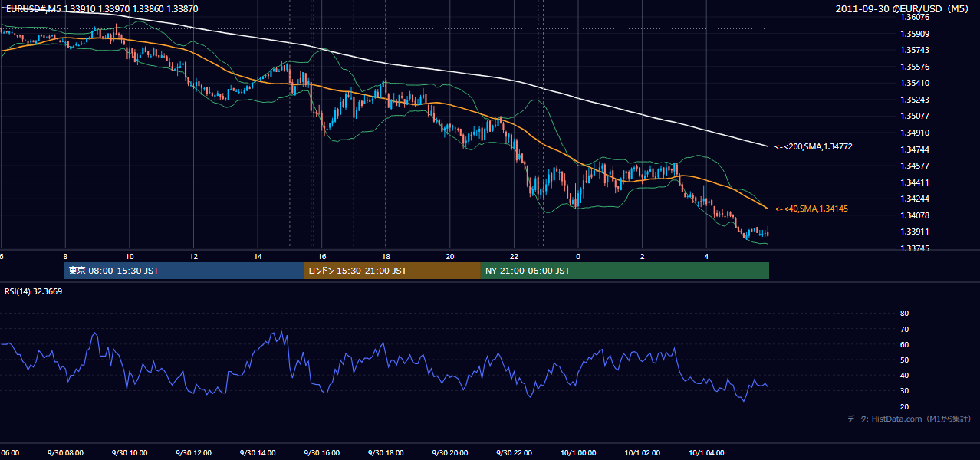Select the 200 SMA label 1.34772
Screen dimensions: 980x460
tap(813, 146)
